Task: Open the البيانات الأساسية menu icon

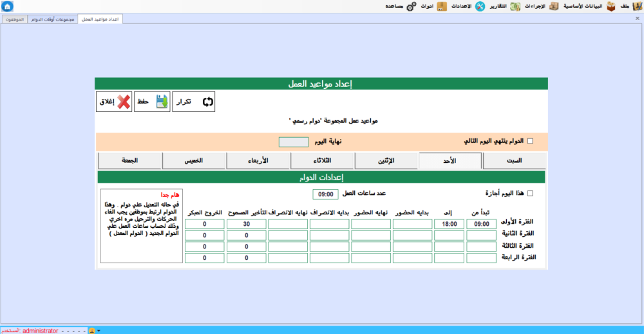Action: point(611,6)
